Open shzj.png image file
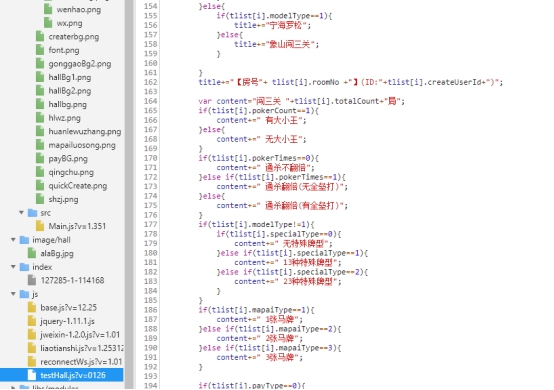Viewport: 554px width, 390px height. point(63,199)
